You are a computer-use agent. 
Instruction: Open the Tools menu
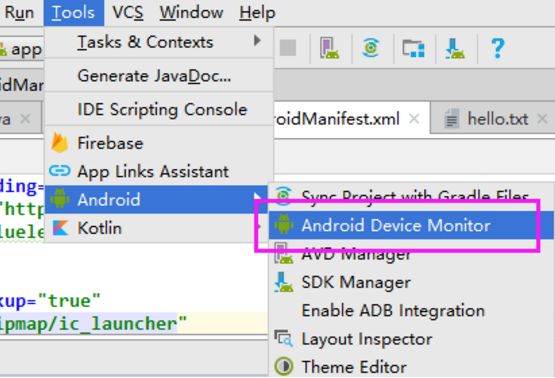click(74, 13)
